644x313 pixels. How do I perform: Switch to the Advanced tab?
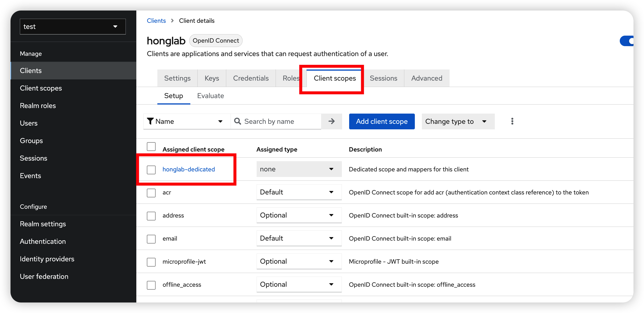click(427, 78)
